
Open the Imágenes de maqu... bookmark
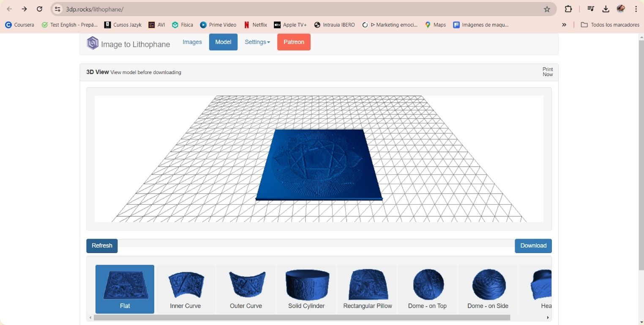[x=481, y=25]
